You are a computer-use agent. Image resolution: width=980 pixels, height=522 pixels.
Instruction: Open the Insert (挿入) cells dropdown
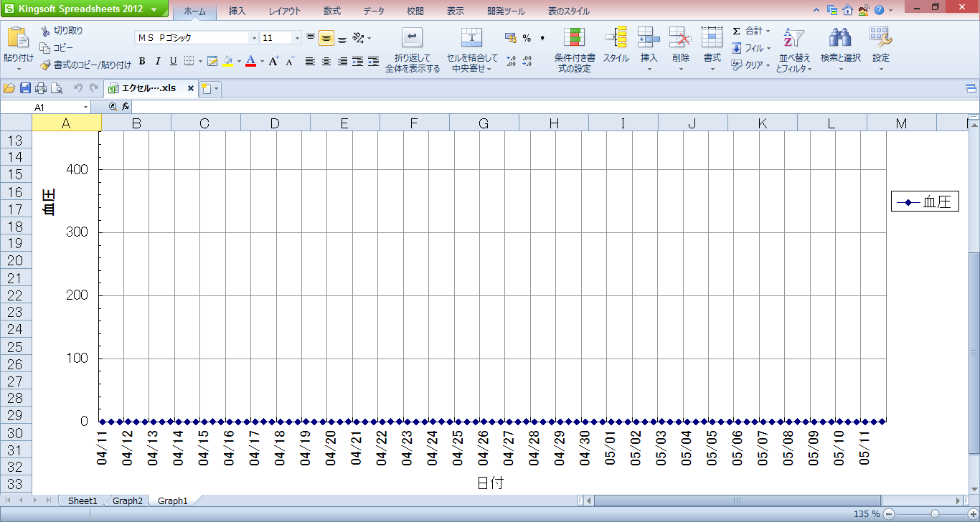coord(649,69)
